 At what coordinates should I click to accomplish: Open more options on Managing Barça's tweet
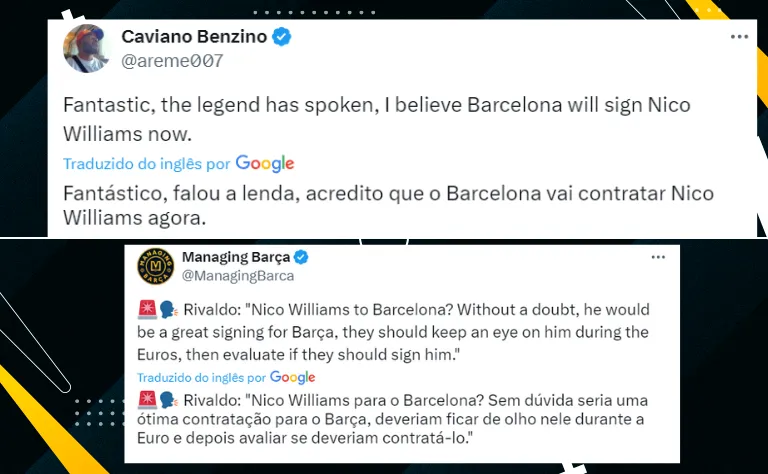click(657, 257)
